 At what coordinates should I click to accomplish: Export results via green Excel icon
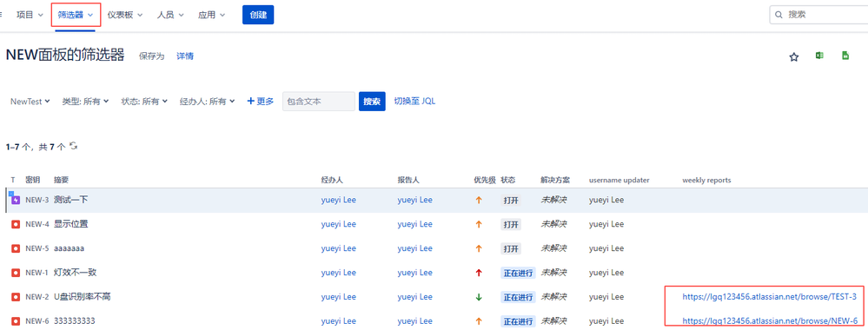(x=818, y=56)
